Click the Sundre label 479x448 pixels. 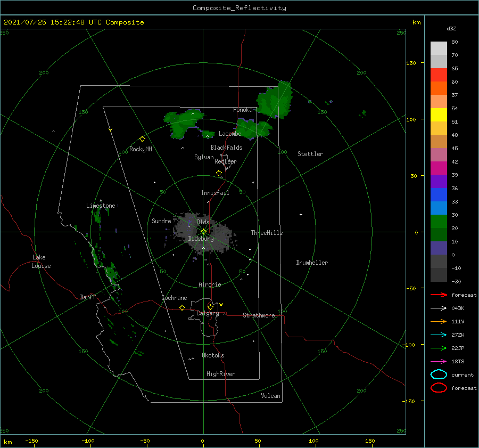coord(161,221)
